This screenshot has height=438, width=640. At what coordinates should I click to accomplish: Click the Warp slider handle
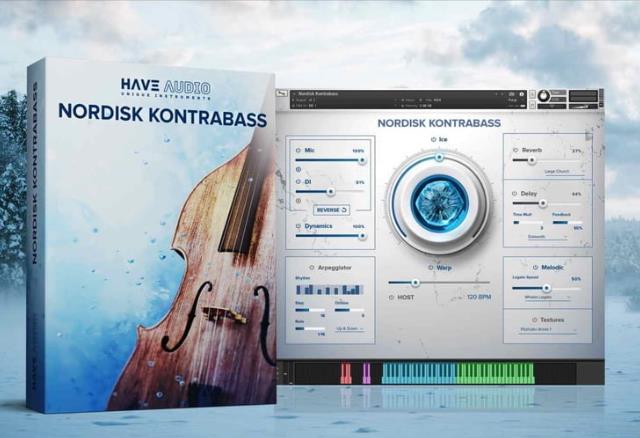pos(415,282)
